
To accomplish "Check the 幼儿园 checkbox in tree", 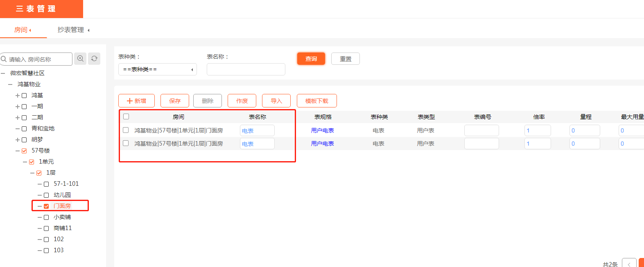I will click(x=46, y=195).
